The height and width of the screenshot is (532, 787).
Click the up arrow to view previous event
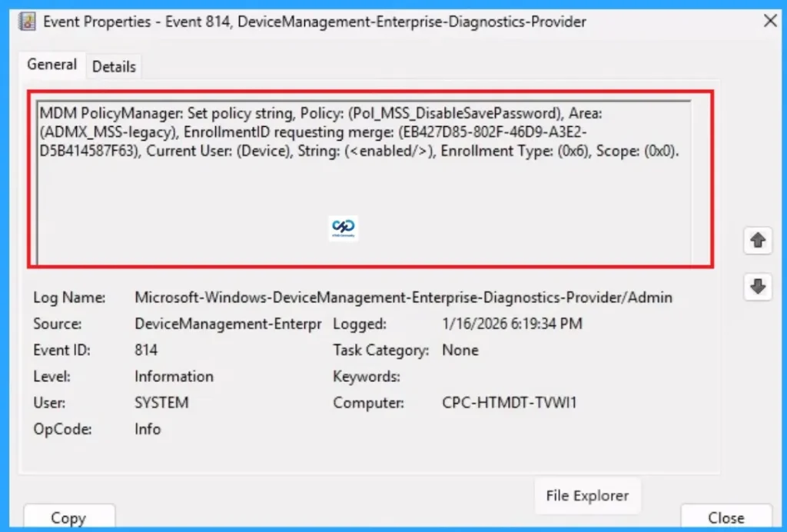[757, 241]
